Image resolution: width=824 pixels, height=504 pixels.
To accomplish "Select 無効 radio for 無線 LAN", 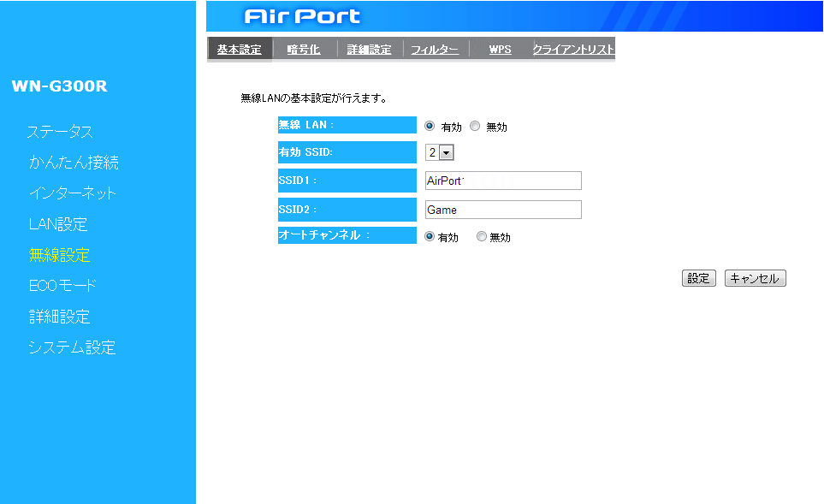I will [475, 126].
